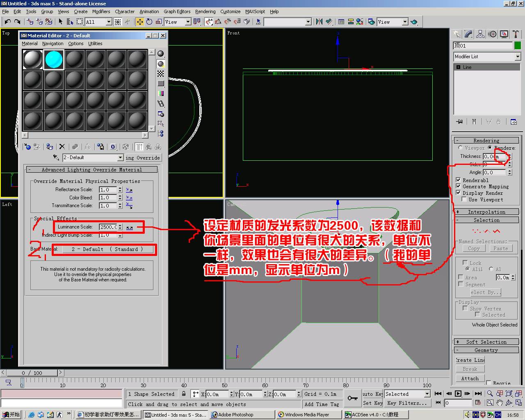Click the Select and Rotate tool
This screenshot has height=420, width=525.
(x=149, y=22)
